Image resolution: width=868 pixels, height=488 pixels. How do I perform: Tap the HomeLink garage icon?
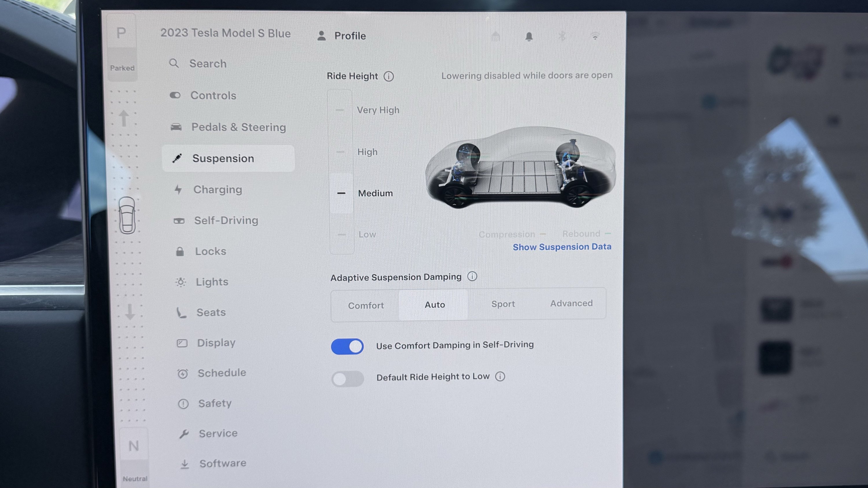(x=495, y=36)
